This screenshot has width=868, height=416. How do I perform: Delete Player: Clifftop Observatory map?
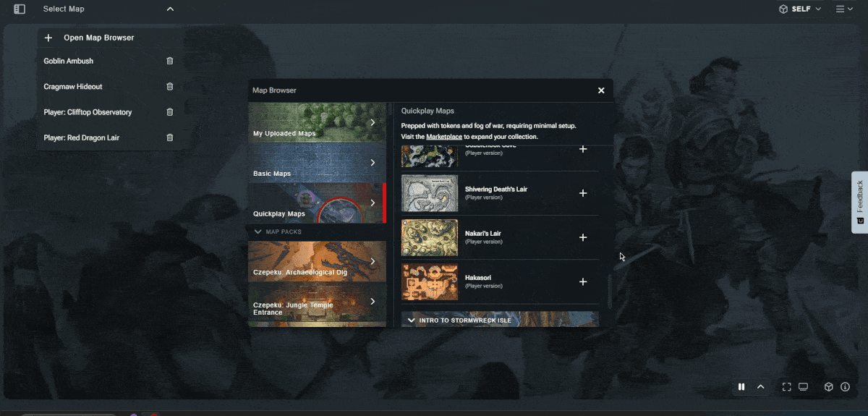[170, 112]
